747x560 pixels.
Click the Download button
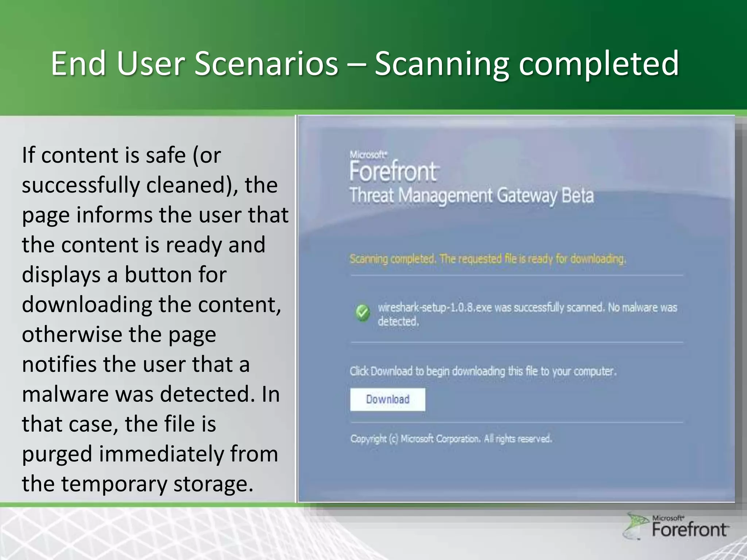[387, 400]
